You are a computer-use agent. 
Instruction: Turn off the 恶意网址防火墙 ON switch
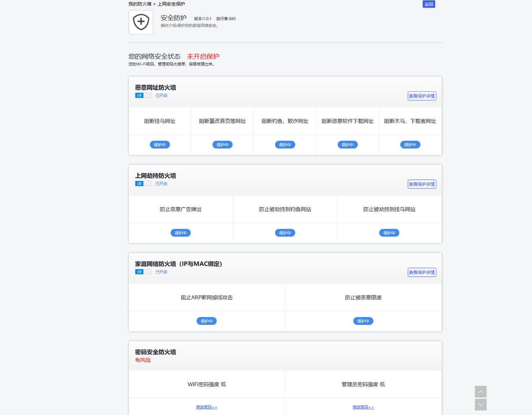[143, 95]
